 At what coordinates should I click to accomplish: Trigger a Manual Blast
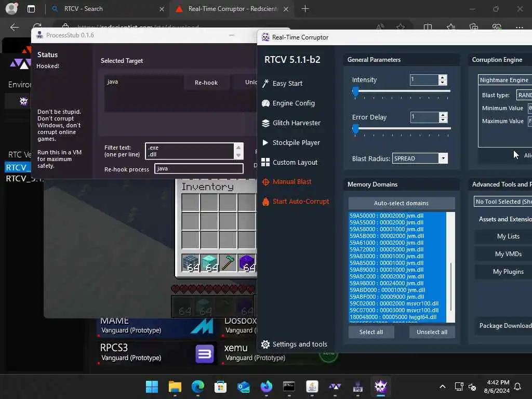point(287,182)
